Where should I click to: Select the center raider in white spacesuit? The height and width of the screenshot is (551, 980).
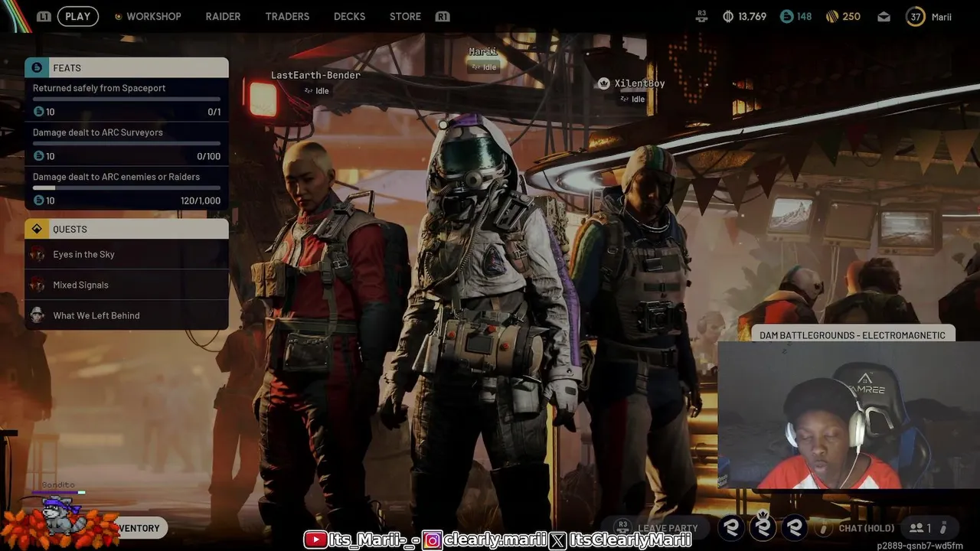click(482, 306)
